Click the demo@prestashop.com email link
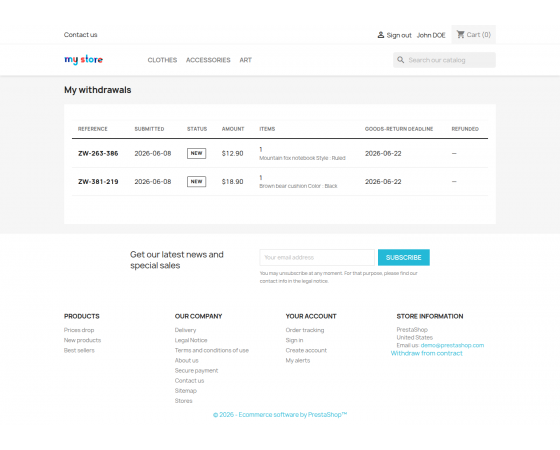Viewport: 560px width, 450px height. (x=452, y=345)
